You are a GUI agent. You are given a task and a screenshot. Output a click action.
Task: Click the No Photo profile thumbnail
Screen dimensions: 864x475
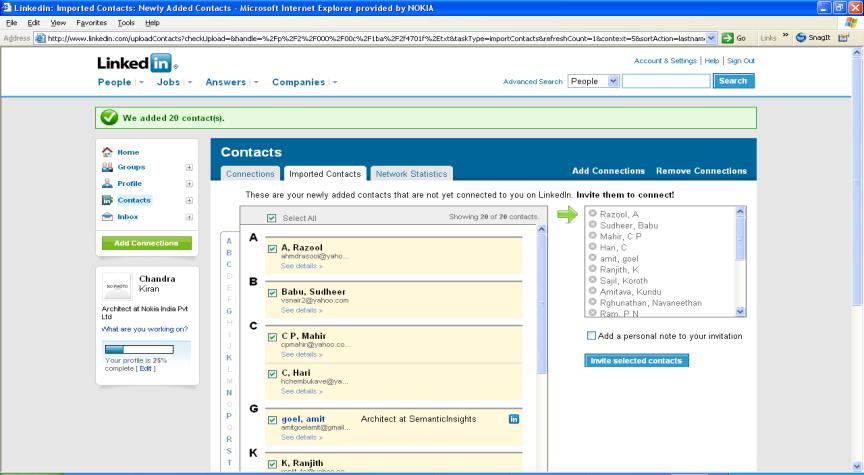point(117,287)
